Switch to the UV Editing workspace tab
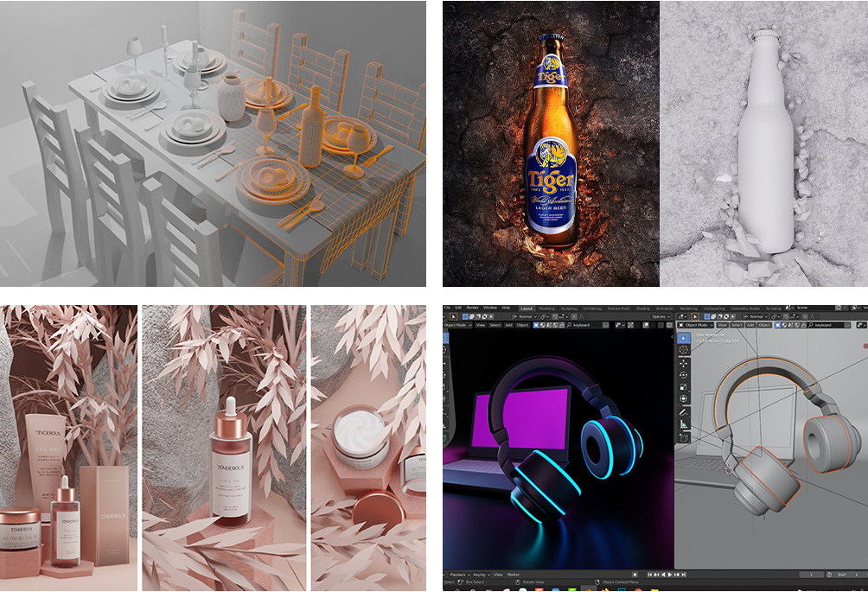This screenshot has height=592, width=868. (591, 309)
